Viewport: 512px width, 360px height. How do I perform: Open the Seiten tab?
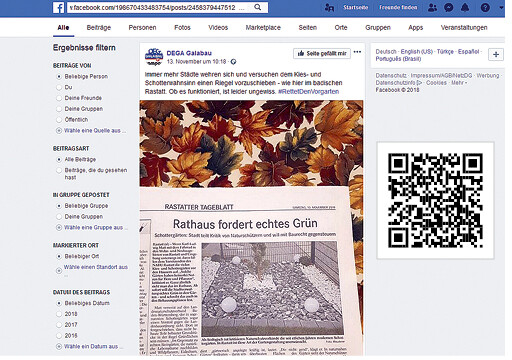tap(308, 28)
